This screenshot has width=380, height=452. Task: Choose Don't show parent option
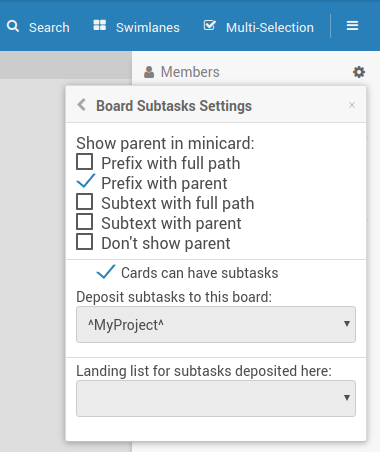coord(85,242)
